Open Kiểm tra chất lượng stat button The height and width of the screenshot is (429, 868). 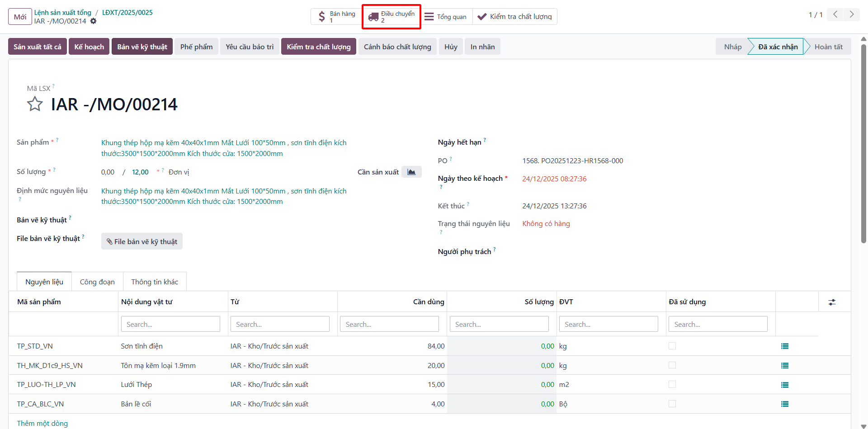(515, 17)
